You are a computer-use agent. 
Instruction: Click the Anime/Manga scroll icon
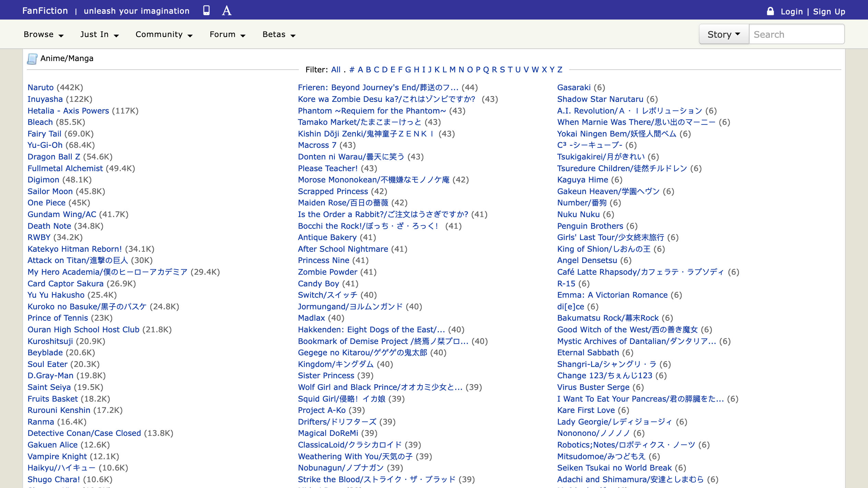click(32, 59)
